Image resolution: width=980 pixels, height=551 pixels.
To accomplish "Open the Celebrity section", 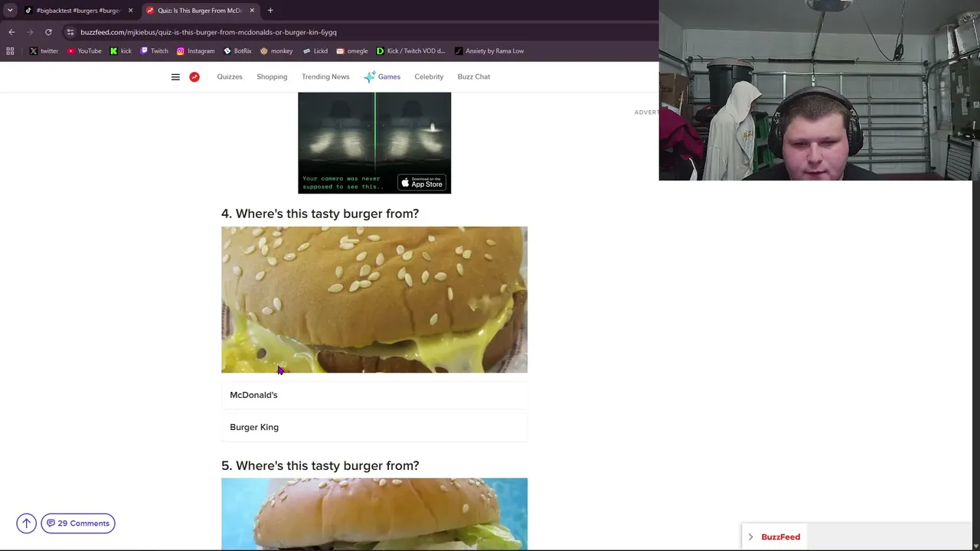I will click(x=429, y=77).
